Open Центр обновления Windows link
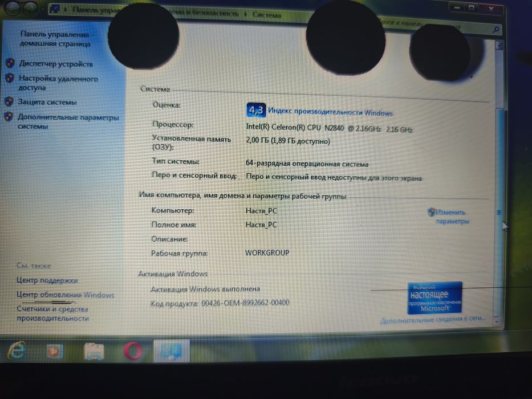 pos(66,295)
